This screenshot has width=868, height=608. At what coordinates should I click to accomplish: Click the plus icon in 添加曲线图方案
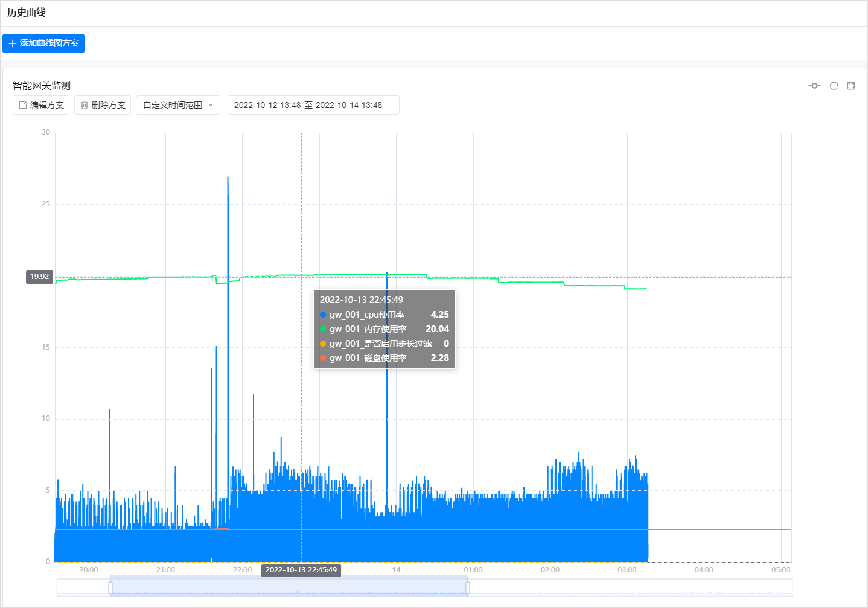click(x=13, y=43)
